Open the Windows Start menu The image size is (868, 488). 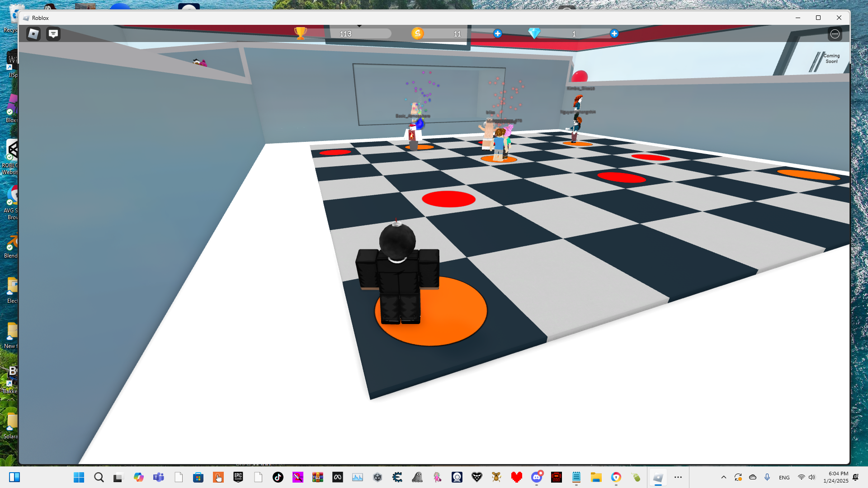[x=79, y=477]
